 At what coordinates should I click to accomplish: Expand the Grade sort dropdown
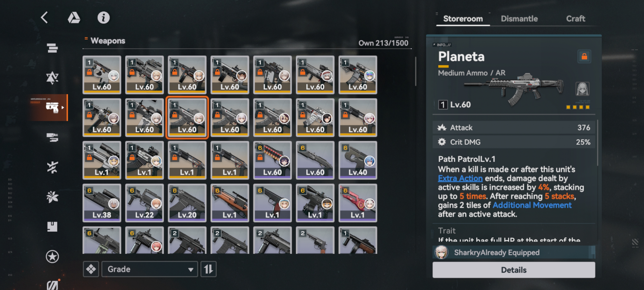point(149,269)
